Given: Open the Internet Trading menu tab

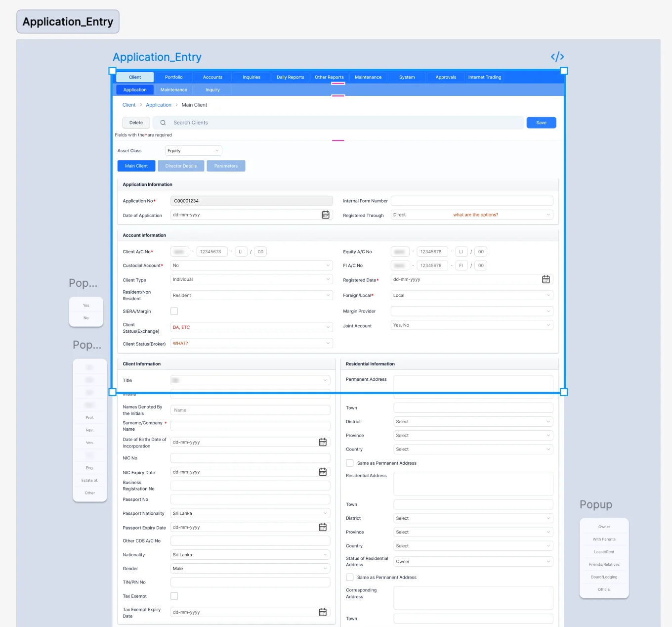Looking at the screenshot, I should click(485, 77).
